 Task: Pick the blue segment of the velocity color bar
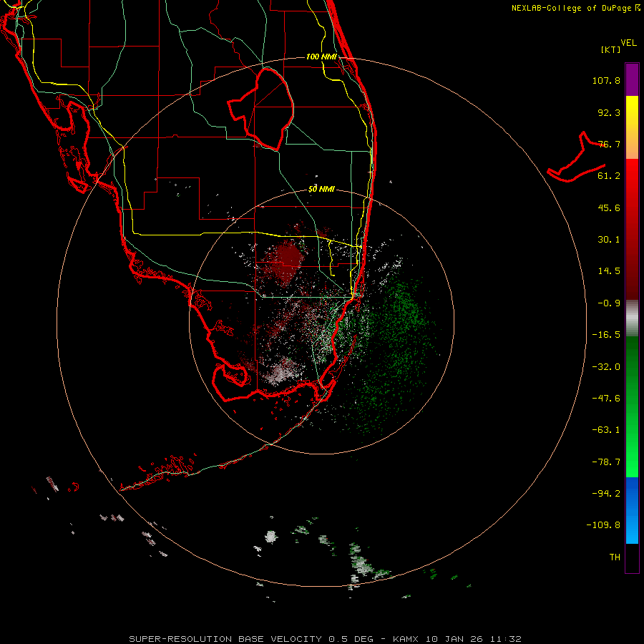click(632, 510)
